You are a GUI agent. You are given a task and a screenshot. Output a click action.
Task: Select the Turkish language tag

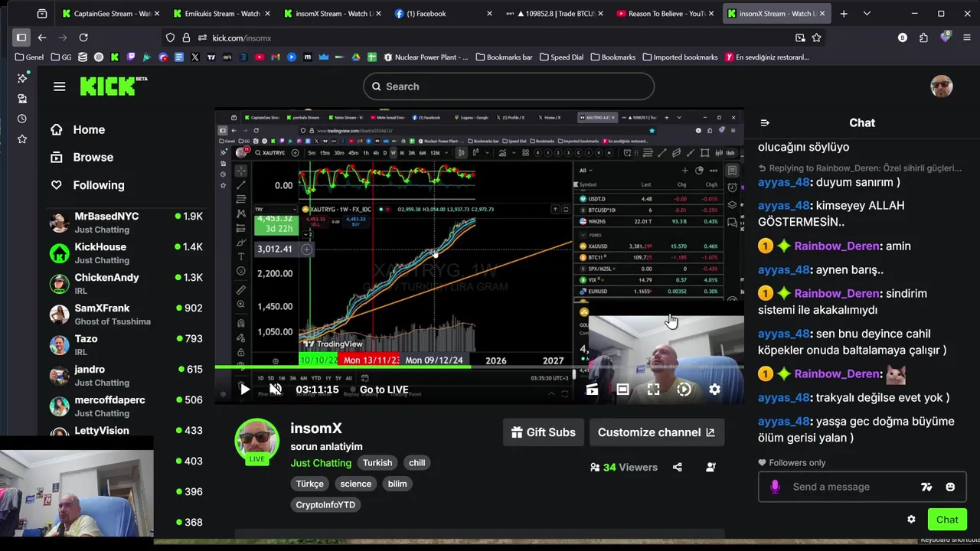click(377, 463)
